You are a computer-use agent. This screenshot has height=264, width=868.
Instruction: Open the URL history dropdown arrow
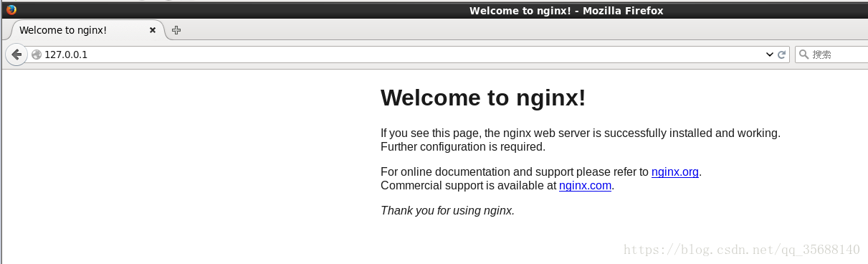(770, 55)
